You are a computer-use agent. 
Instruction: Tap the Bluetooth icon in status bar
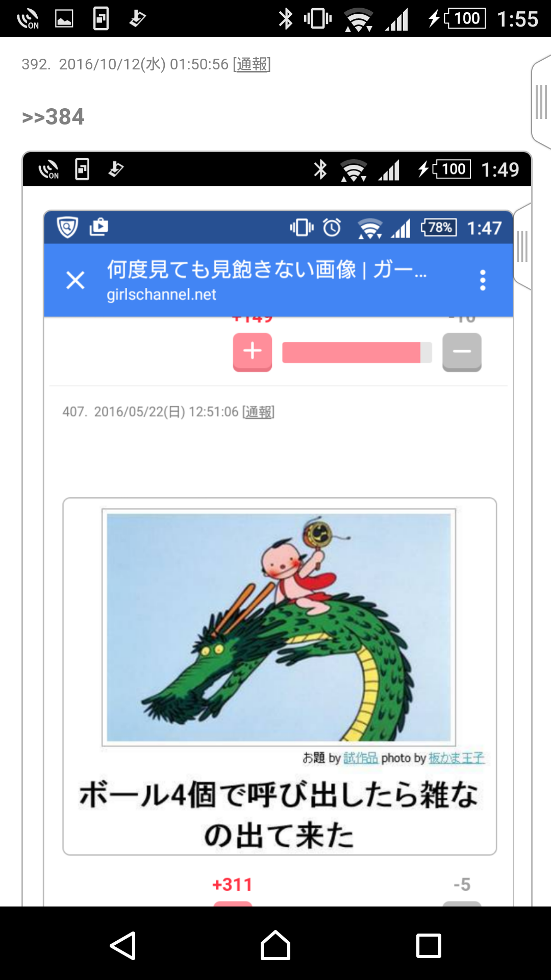286,19
